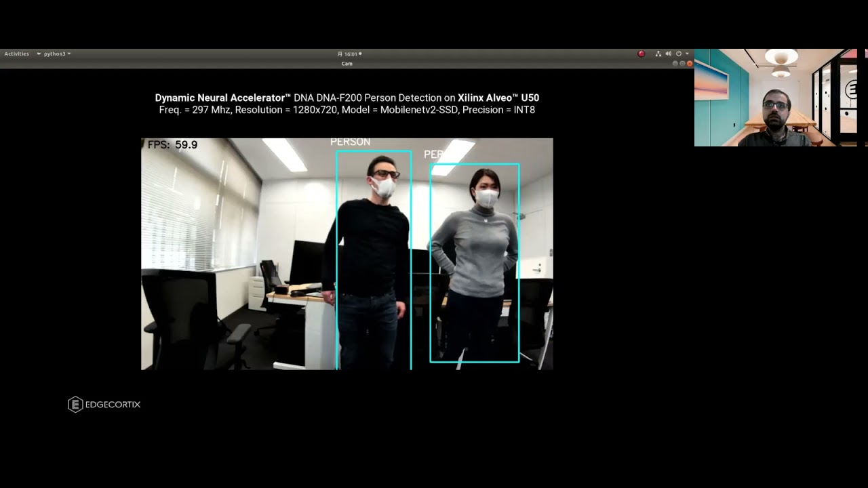Open the python3 application menu
The width and height of the screenshot is (868, 488).
54,54
